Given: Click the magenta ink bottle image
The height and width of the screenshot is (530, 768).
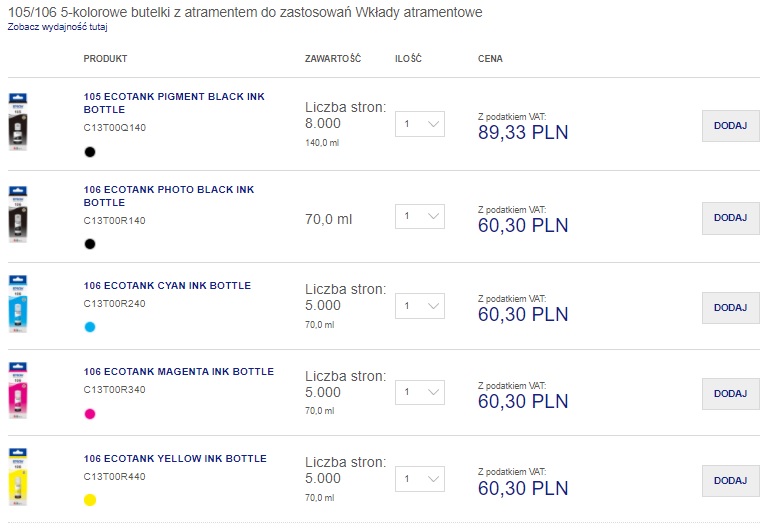Looking at the screenshot, I should coord(18,390).
